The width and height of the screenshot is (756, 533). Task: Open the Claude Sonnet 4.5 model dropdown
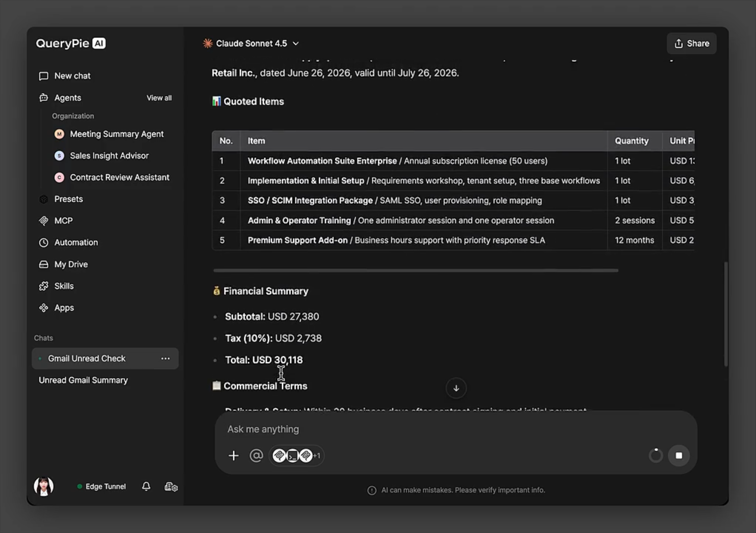(x=251, y=43)
